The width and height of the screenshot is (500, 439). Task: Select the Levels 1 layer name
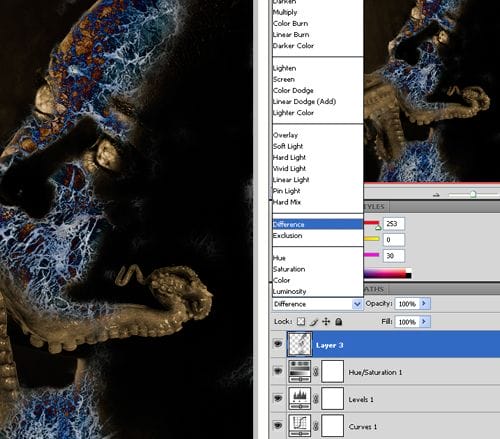(361, 399)
